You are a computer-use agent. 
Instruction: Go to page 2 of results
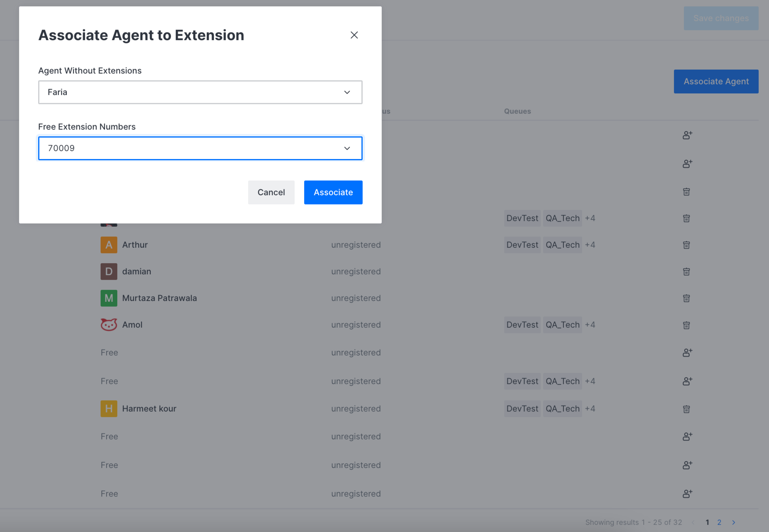(719, 522)
